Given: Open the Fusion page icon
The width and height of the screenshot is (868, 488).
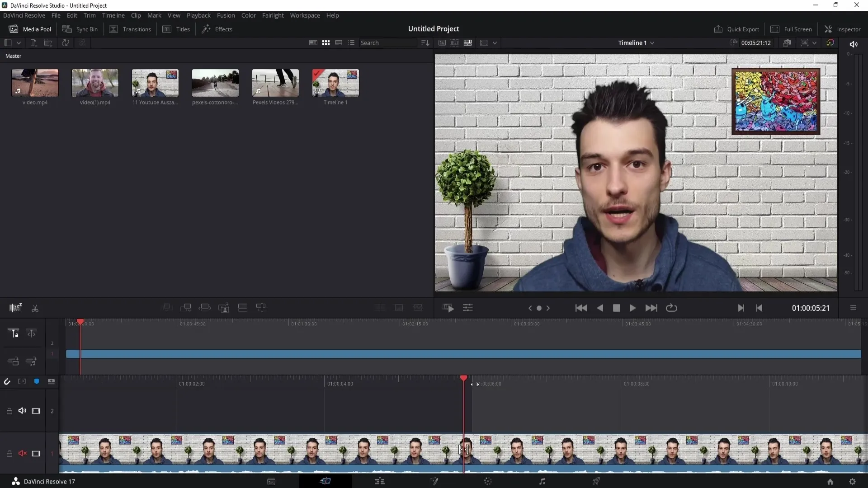Looking at the screenshot, I should click(434, 481).
